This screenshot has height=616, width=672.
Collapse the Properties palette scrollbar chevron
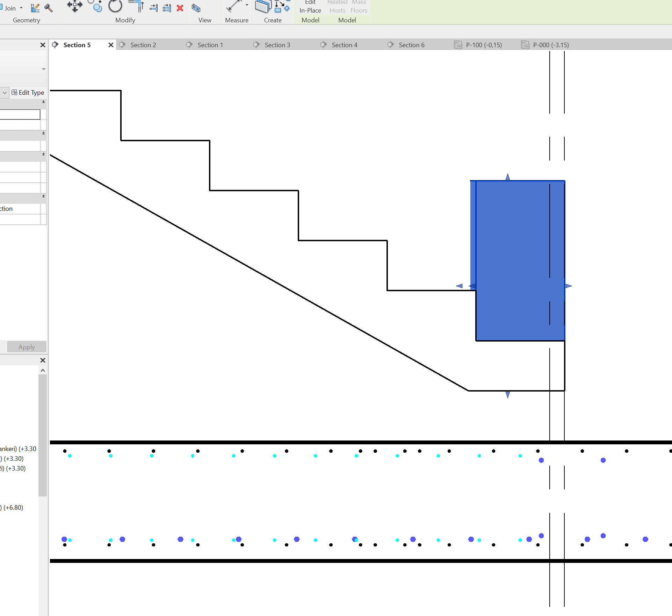(43, 370)
